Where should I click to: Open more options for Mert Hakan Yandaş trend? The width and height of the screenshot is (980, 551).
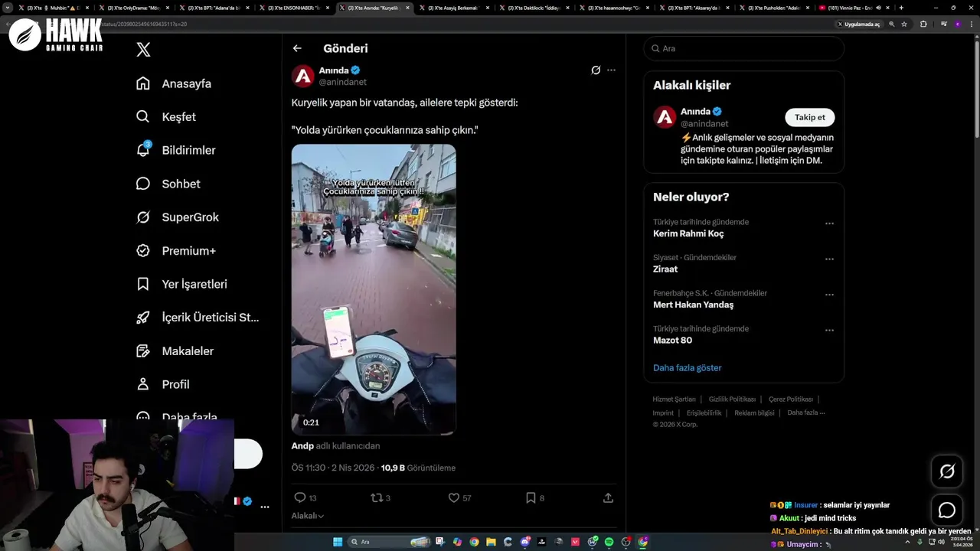point(829,295)
